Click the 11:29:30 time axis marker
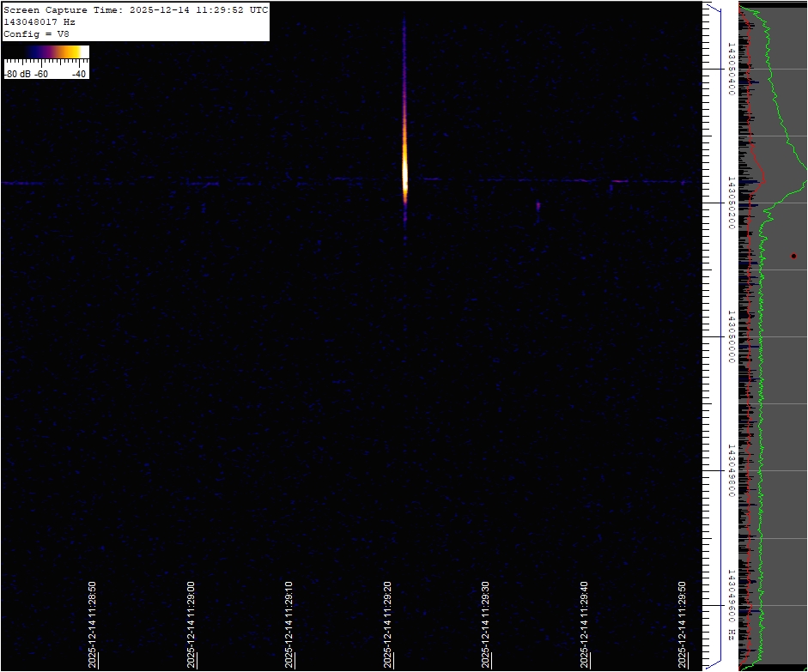The width and height of the screenshot is (808, 672). click(487, 625)
